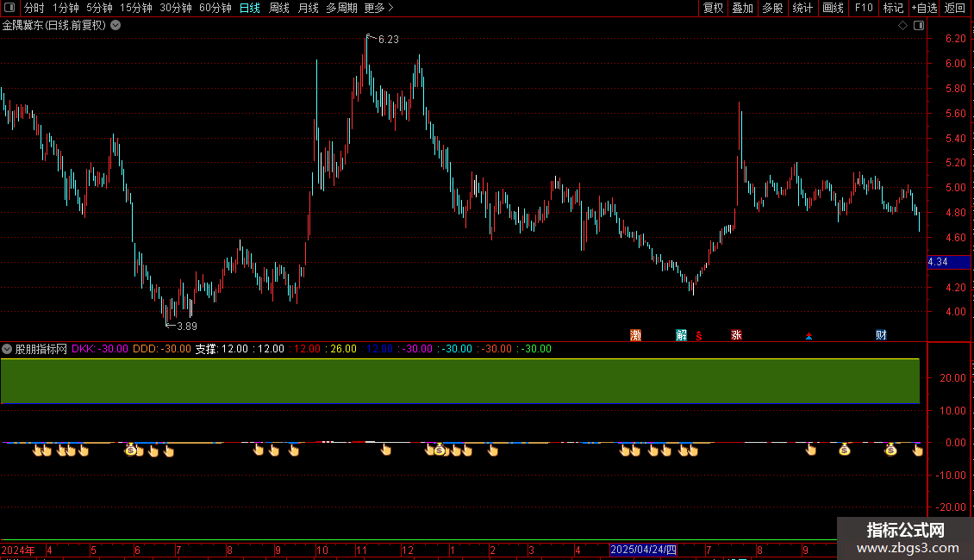Click the red $ dividend marker
This screenshot has width=974, height=560.
(x=699, y=336)
